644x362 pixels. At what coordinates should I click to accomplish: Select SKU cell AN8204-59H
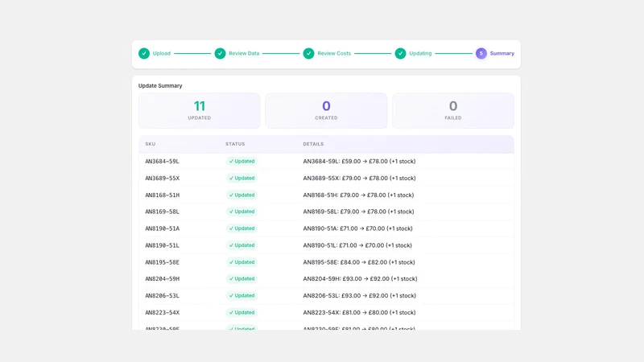point(163,278)
